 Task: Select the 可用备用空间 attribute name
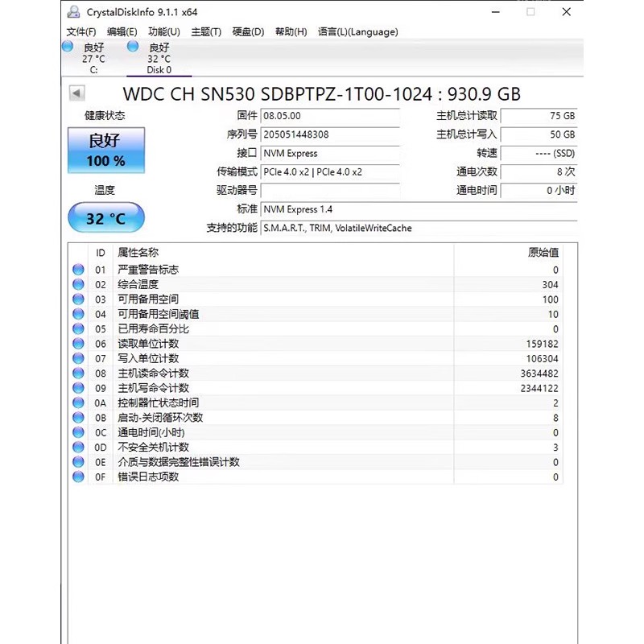tap(148, 299)
